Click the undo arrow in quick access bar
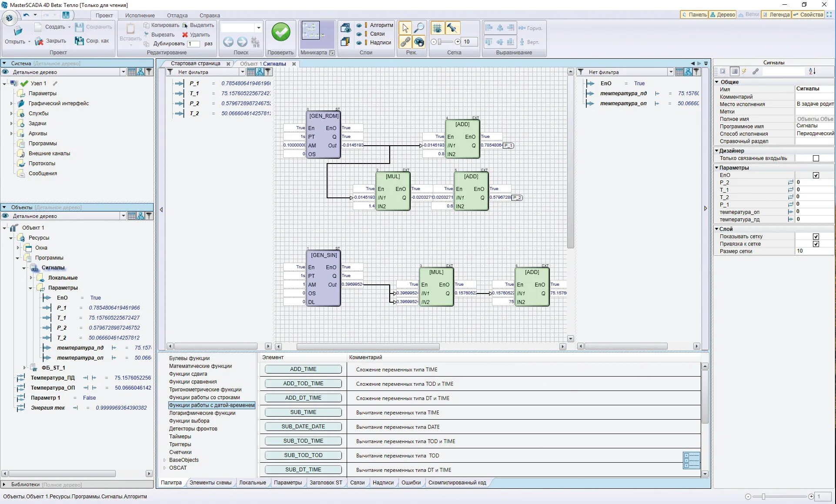This screenshot has width=836, height=504. 27,15
